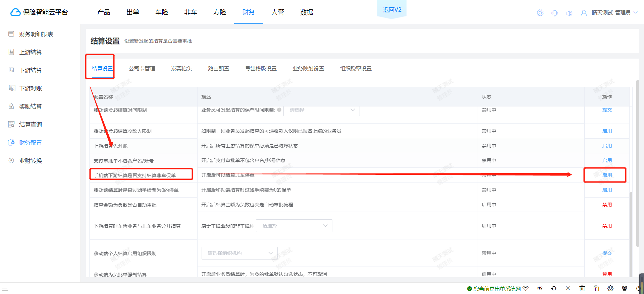Open the 财务 top menu
The width and height of the screenshot is (644, 294).
click(249, 12)
